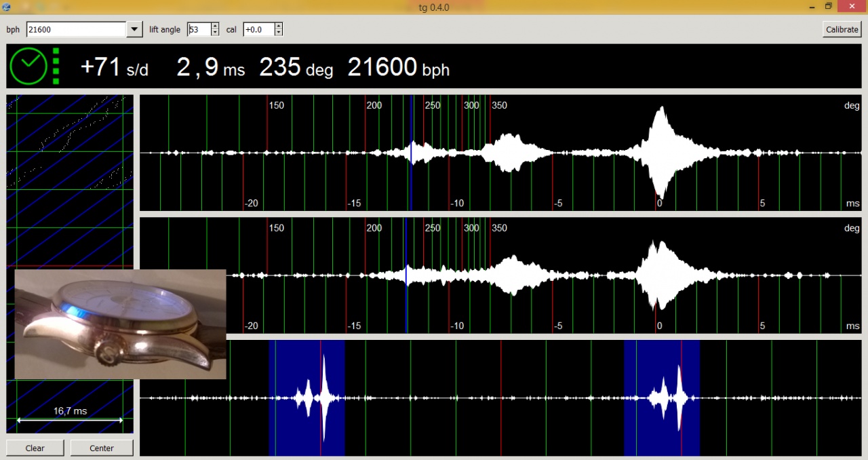Click into the lift angle input field
Image resolution: width=868 pixels, height=460 pixels.
[199, 29]
